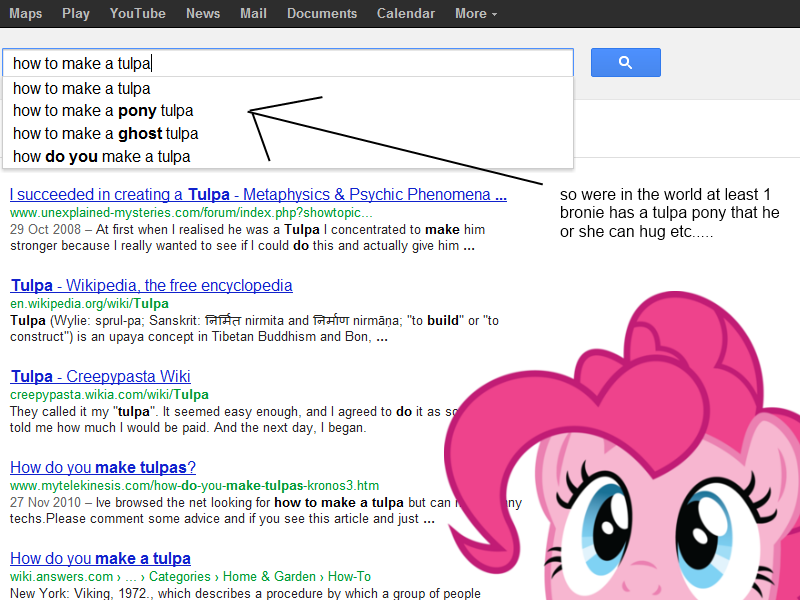Open News in the top bar

(x=203, y=13)
